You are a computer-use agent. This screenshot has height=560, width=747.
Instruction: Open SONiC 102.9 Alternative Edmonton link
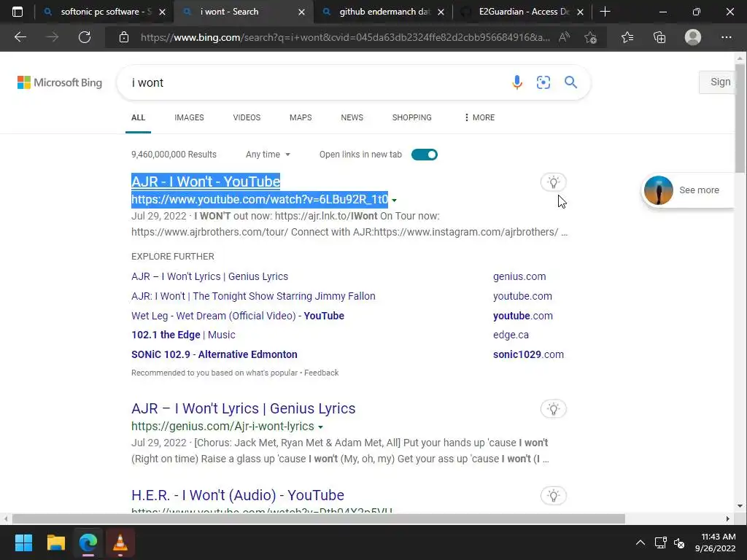[214, 354]
